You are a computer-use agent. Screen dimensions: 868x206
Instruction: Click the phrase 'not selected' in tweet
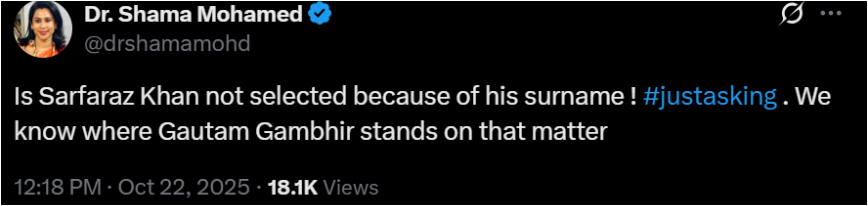pyautogui.click(x=276, y=96)
